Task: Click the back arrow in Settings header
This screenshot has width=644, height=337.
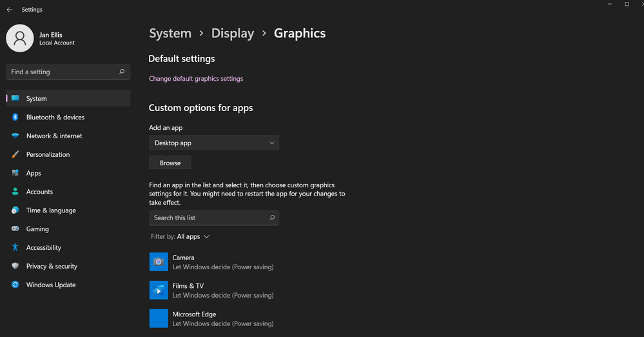Action: [x=9, y=10]
